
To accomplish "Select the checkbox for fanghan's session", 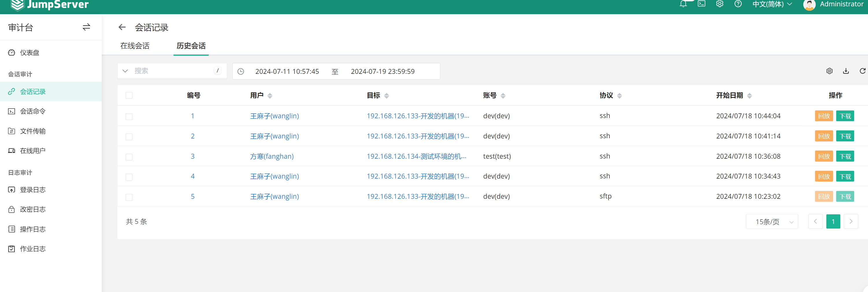I will [x=129, y=157].
